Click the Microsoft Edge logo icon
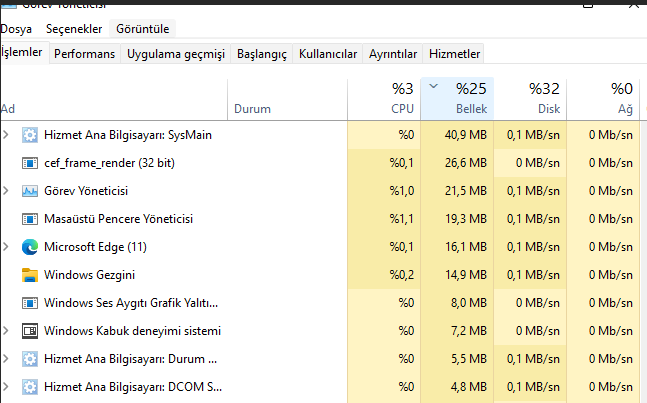647x403 pixels. click(x=30, y=247)
